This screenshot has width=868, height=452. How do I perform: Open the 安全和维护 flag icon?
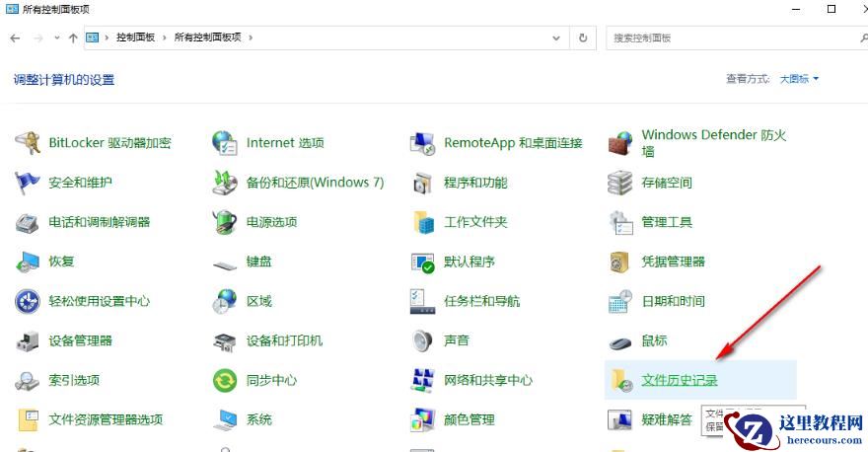tap(28, 183)
